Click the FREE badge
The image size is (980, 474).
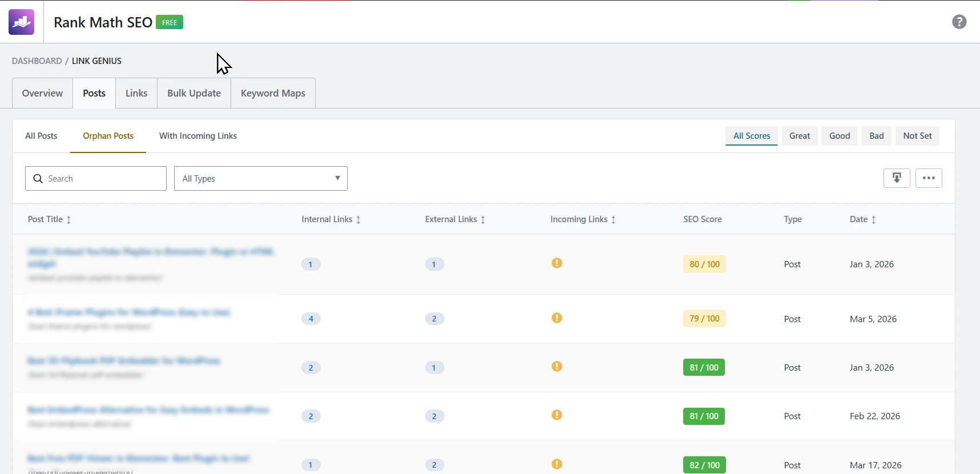pyautogui.click(x=170, y=22)
